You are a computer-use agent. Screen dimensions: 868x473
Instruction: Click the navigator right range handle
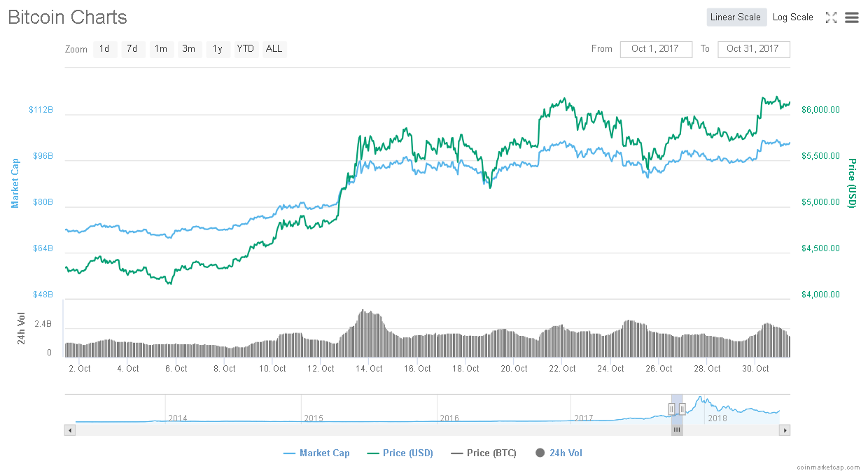point(682,409)
